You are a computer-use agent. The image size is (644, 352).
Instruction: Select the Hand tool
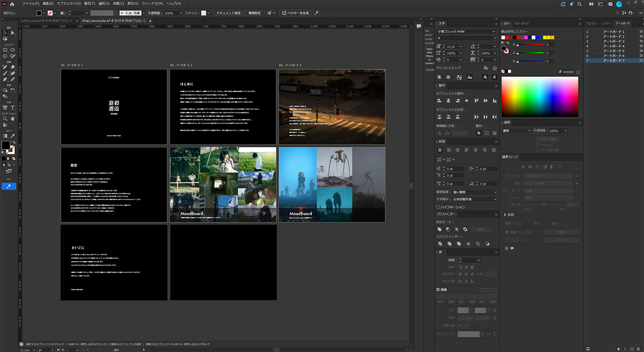pos(12,119)
